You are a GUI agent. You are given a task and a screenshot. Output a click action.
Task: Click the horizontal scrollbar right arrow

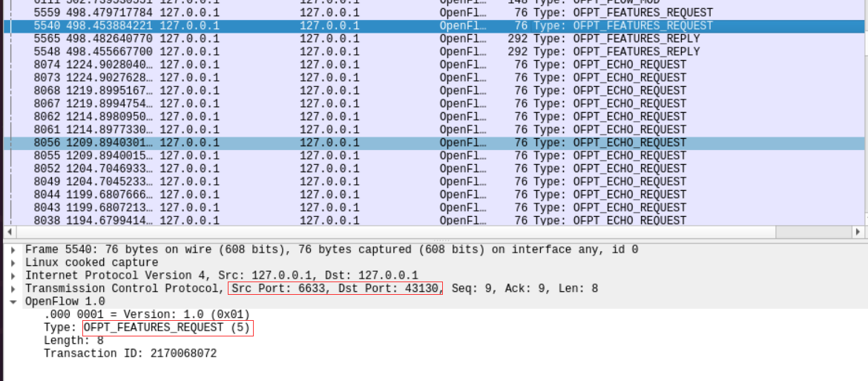point(858,232)
